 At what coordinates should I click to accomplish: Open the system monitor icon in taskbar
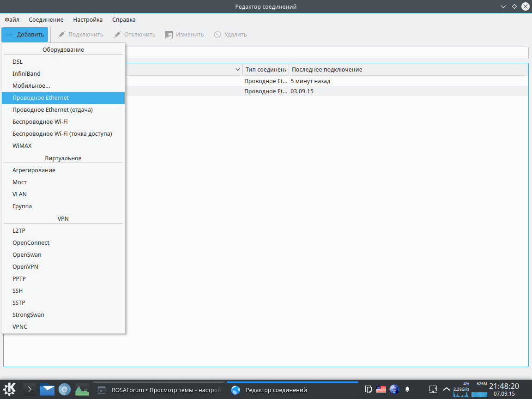point(82,390)
